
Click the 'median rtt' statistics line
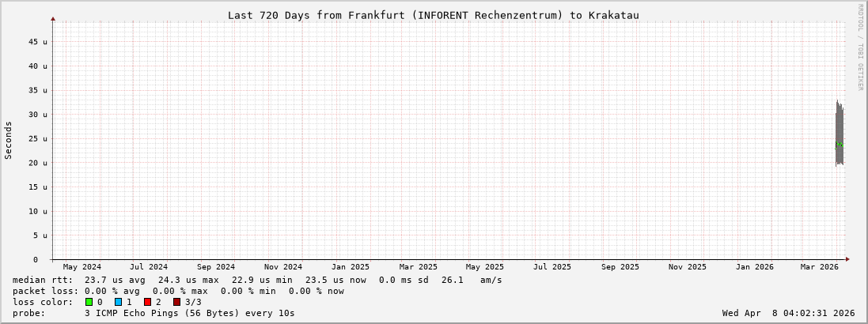[257, 280]
